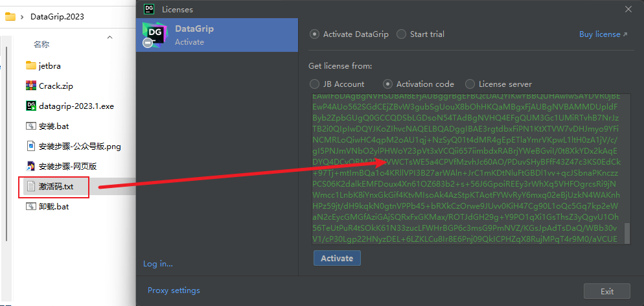
Task: Select the 激活码.txt file name
Action: click(56, 187)
